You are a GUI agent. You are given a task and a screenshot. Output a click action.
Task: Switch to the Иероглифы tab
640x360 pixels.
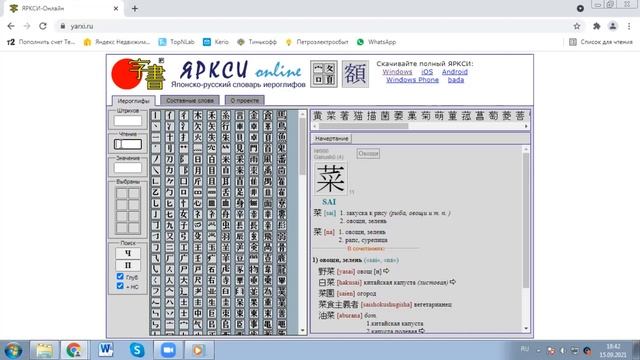[133, 101]
